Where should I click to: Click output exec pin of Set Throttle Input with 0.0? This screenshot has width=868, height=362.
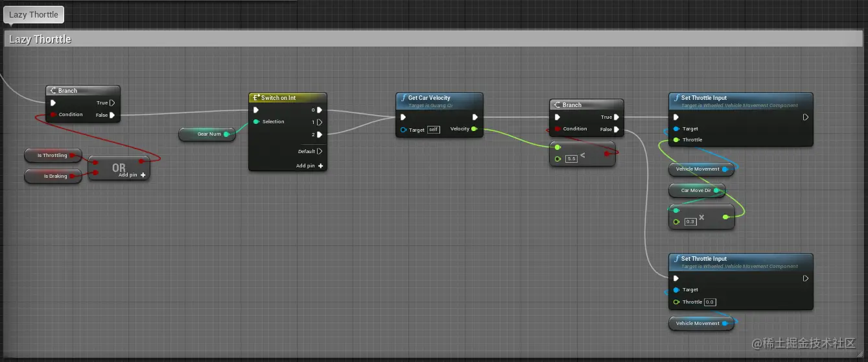click(x=806, y=278)
